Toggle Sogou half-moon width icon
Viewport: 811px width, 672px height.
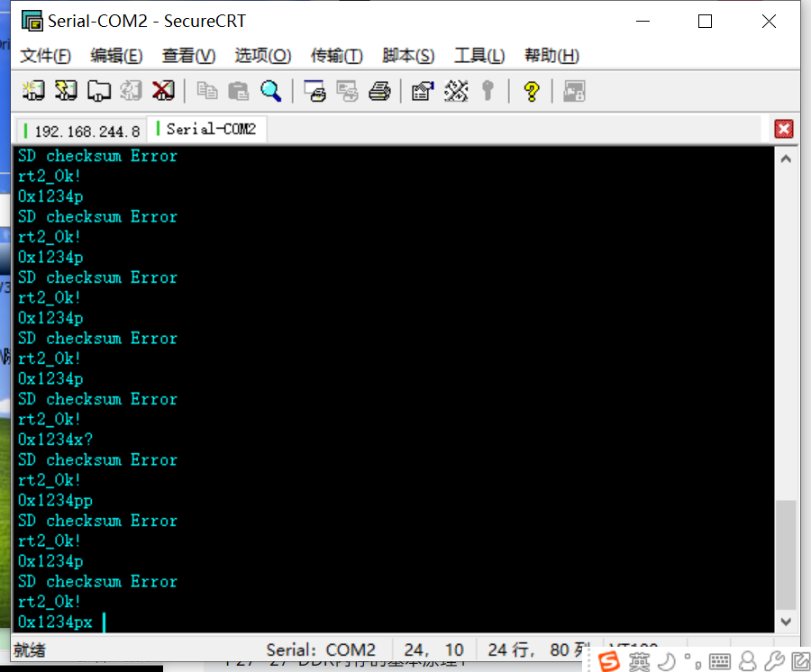point(667,661)
